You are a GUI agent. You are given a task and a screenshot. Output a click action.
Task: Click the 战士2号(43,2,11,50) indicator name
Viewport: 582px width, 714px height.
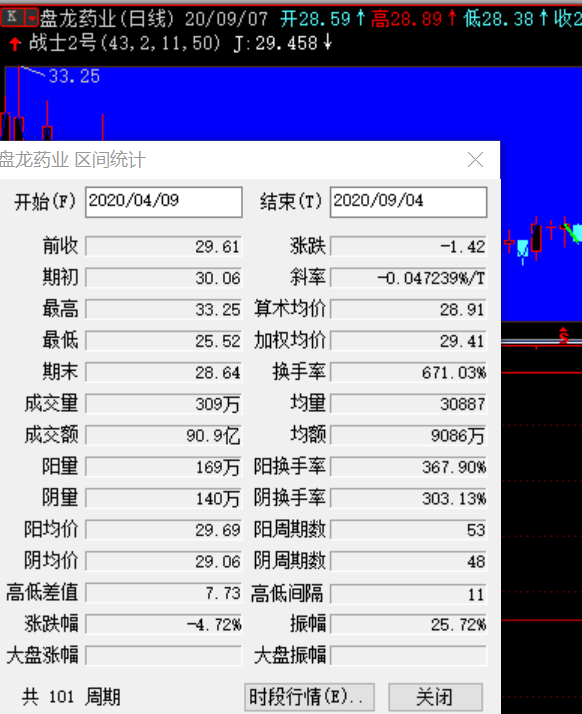coord(125,43)
